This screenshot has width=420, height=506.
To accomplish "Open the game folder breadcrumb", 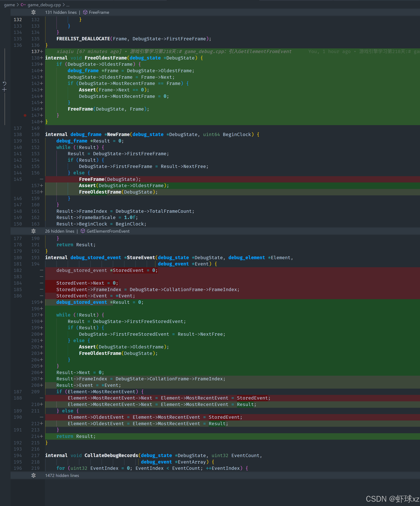I will coord(9,5).
